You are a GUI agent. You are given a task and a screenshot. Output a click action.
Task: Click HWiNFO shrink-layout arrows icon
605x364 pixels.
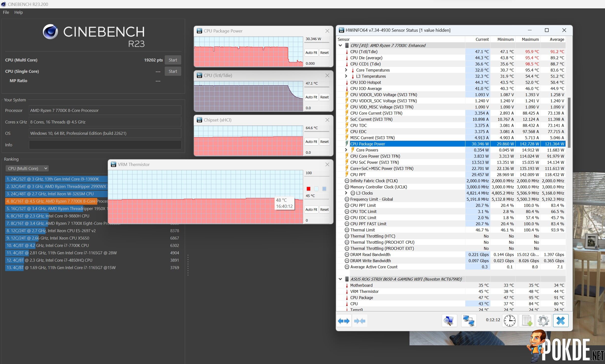[360, 321]
